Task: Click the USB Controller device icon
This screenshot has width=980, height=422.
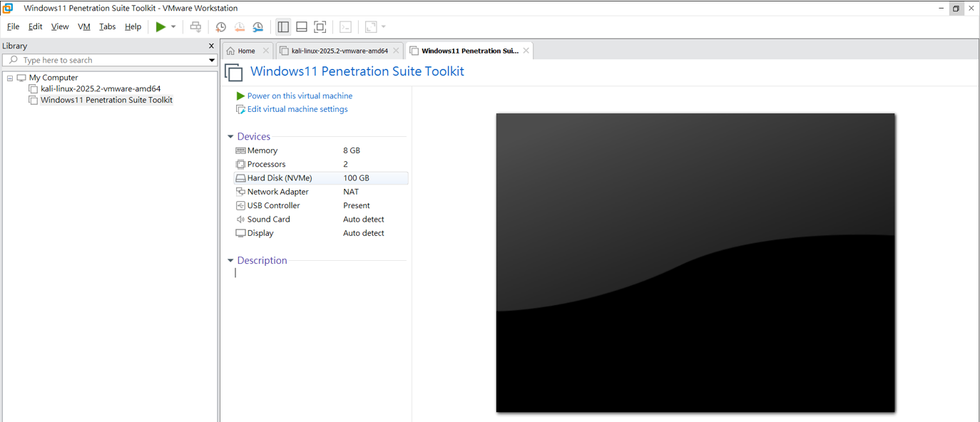Action: tap(240, 205)
